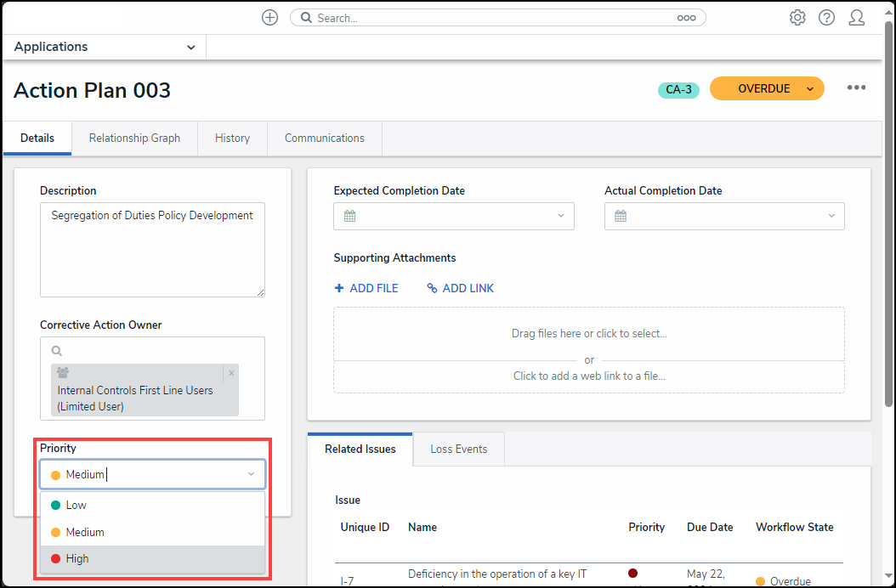Click the Expected Completion Date calendar icon

pos(349,216)
